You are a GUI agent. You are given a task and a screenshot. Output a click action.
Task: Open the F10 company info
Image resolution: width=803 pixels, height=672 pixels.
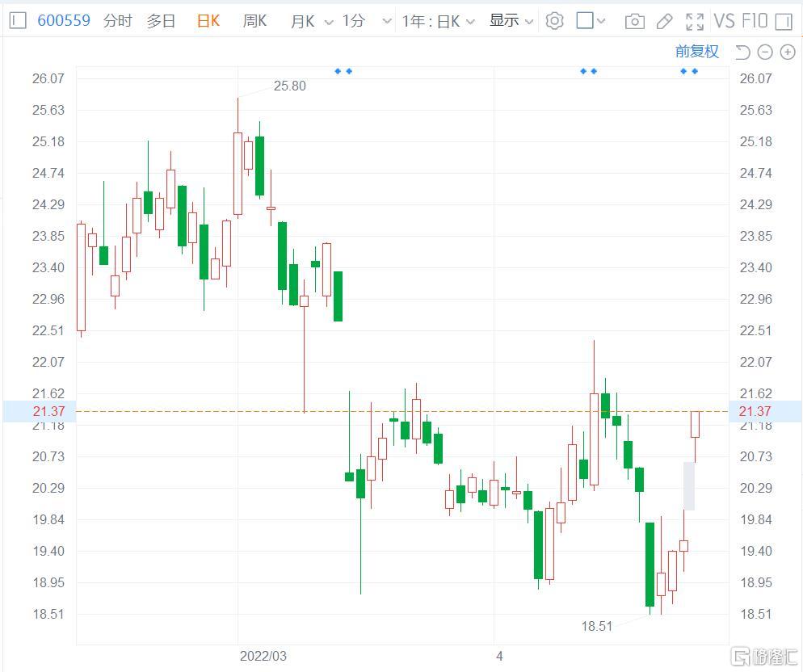coord(755,21)
